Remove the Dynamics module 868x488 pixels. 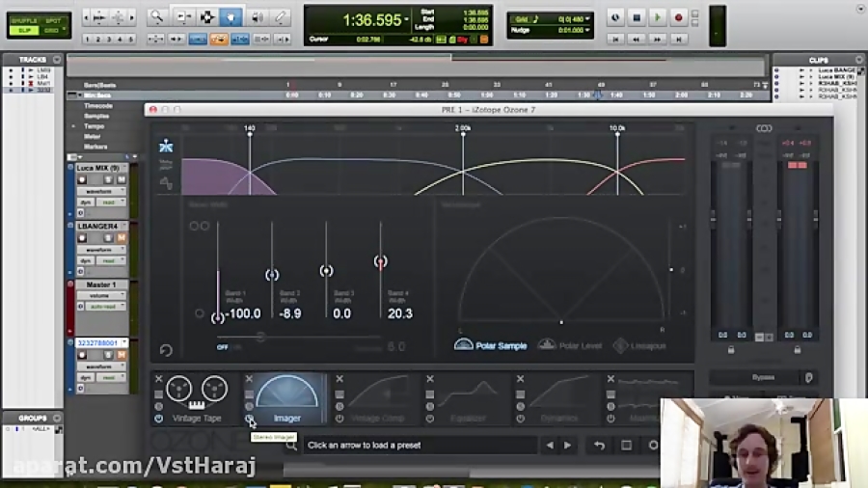point(521,378)
